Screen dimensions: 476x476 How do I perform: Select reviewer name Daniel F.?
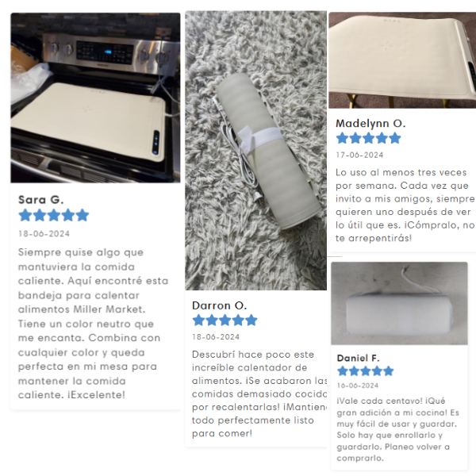tap(359, 359)
